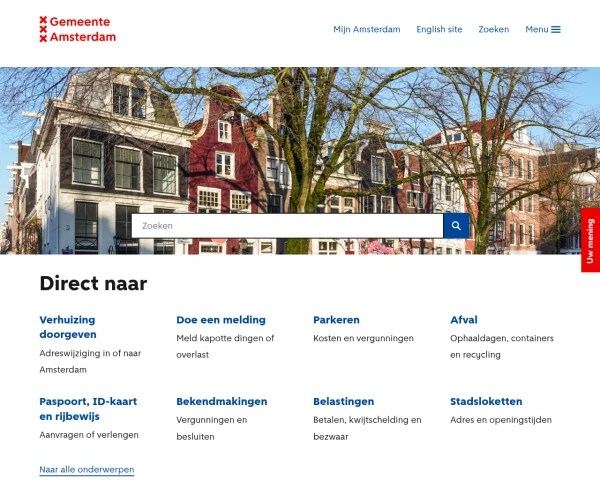Open the red Uw mening feedback tab
Image resolution: width=600 pixels, height=480 pixels.
(590, 240)
